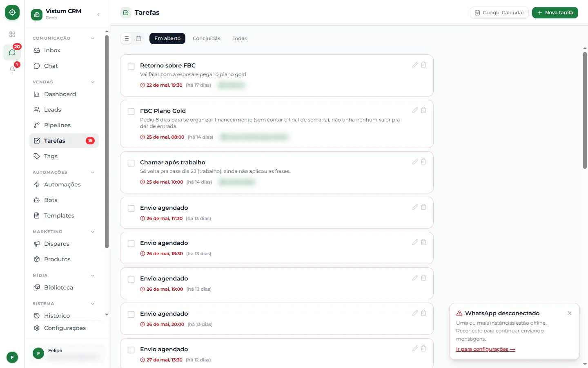This screenshot has width=588, height=368.
Task: Open Google Calendar integration
Action: 499,13
